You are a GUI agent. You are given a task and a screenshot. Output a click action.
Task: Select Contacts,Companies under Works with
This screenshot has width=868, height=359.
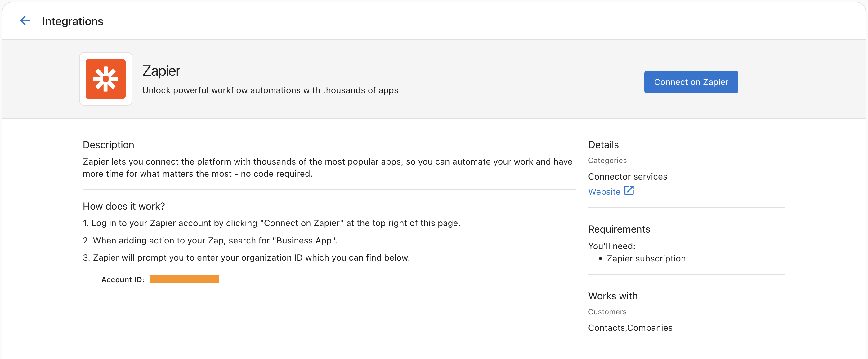(x=630, y=327)
